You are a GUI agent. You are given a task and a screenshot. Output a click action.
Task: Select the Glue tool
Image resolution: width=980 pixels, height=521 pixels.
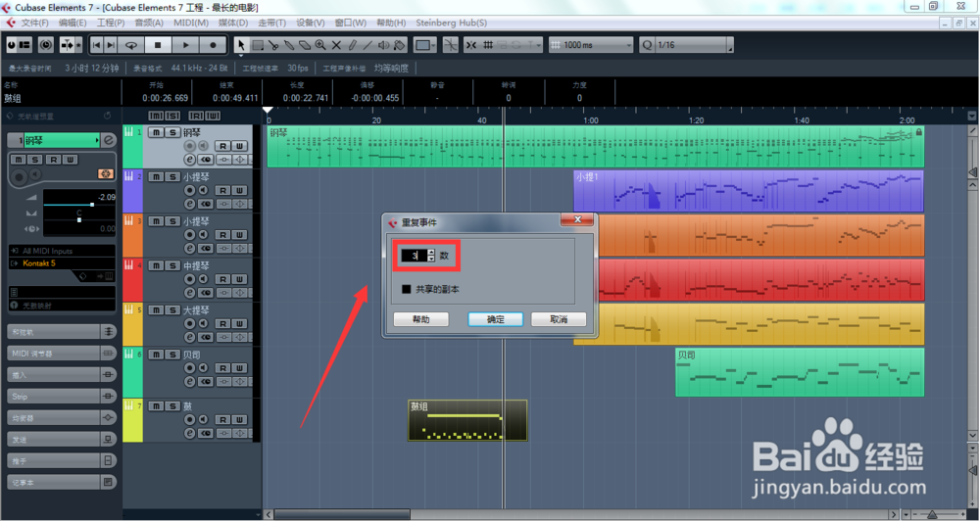coord(289,45)
